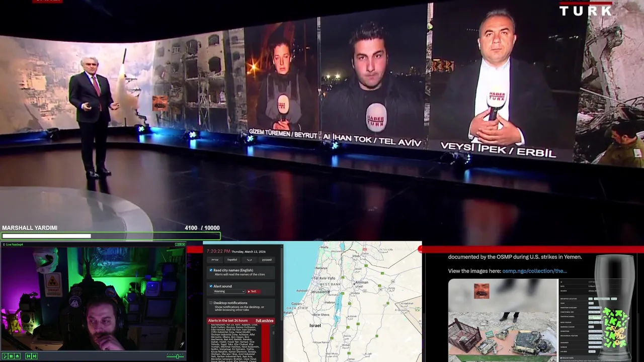
Task: Switch alert panel language to Arabic
Action: point(249,260)
